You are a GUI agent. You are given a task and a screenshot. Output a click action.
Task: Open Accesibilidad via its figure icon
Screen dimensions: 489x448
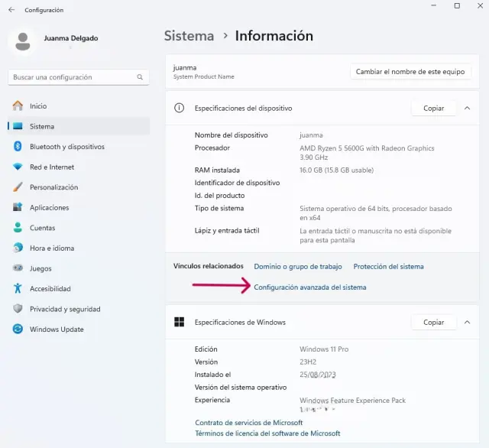click(18, 289)
